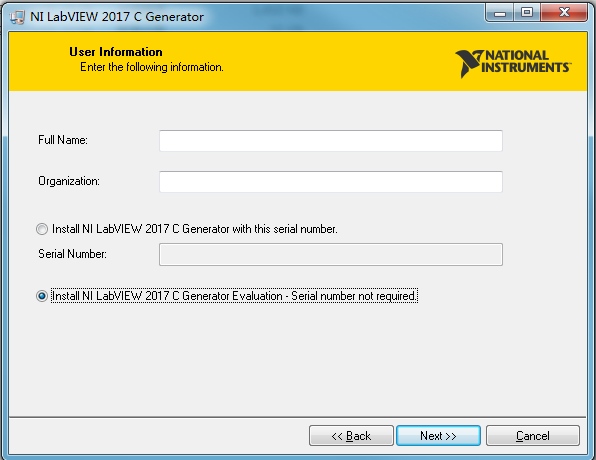Click the National Instruments logo
596x460 pixels.
[513, 63]
